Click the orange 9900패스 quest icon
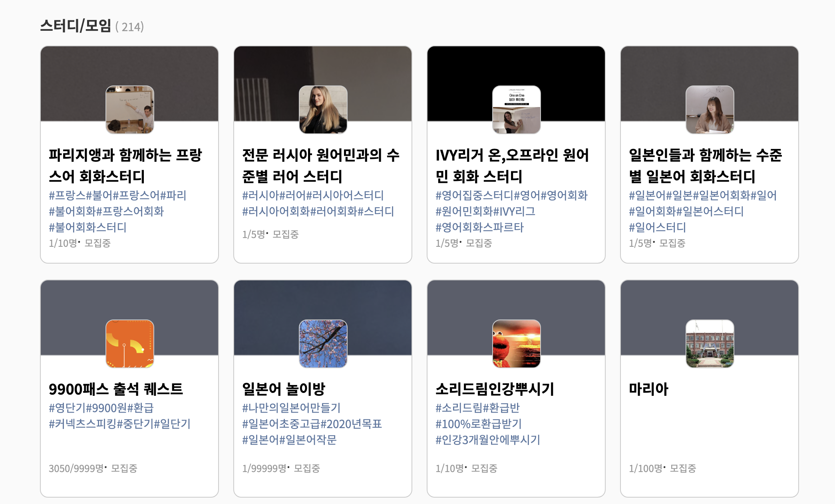Viewport: 835px width, 504px height. pos(129,343)
